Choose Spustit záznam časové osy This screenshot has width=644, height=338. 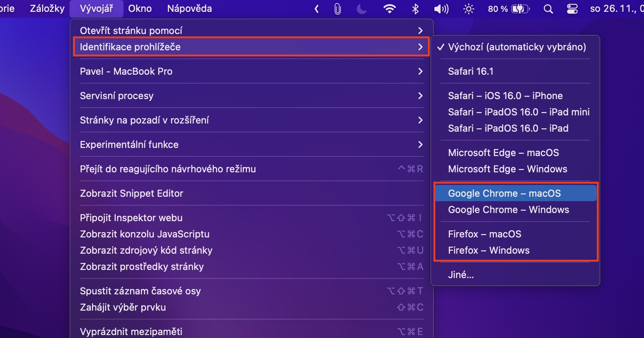[251, 291]
